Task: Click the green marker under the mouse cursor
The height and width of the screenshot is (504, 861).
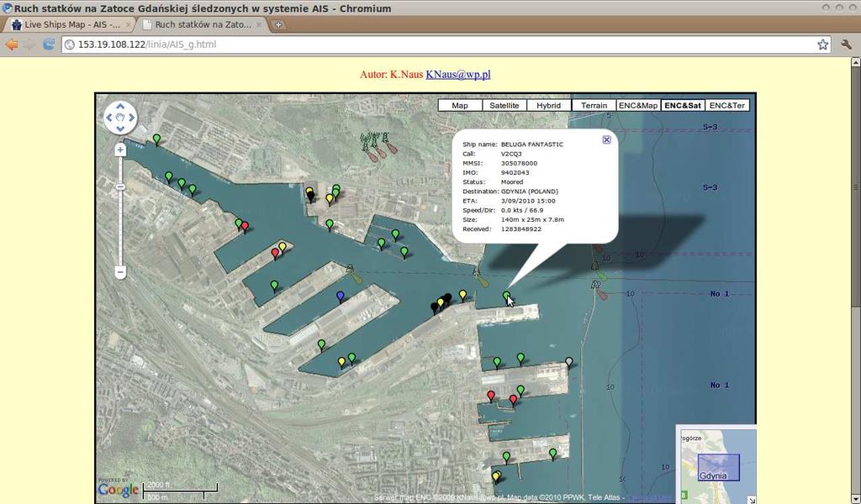Action: click(506, 297)
